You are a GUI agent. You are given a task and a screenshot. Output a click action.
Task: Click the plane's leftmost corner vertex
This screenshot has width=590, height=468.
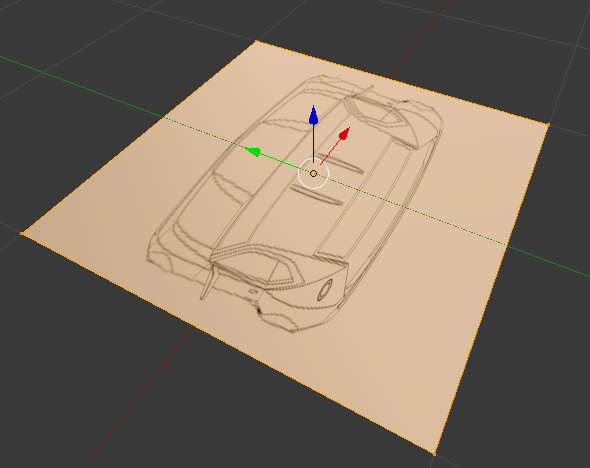coord(22,234)
